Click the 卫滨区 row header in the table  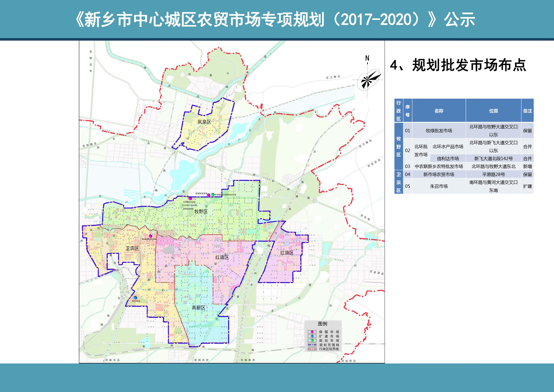pyautogui.click(x=399, y=182)
